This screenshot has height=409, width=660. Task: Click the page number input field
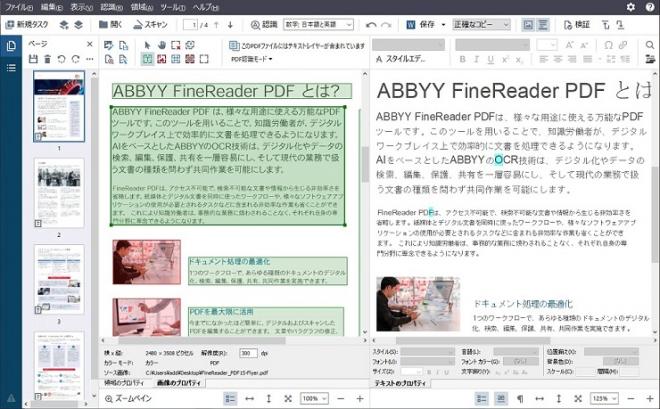coord(190,25)
